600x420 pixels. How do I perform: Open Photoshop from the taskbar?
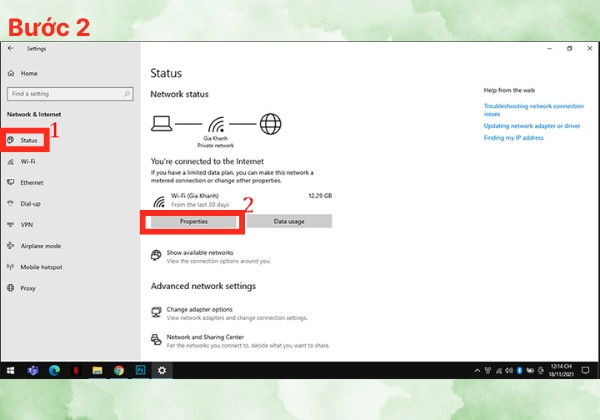pos(140,370)
